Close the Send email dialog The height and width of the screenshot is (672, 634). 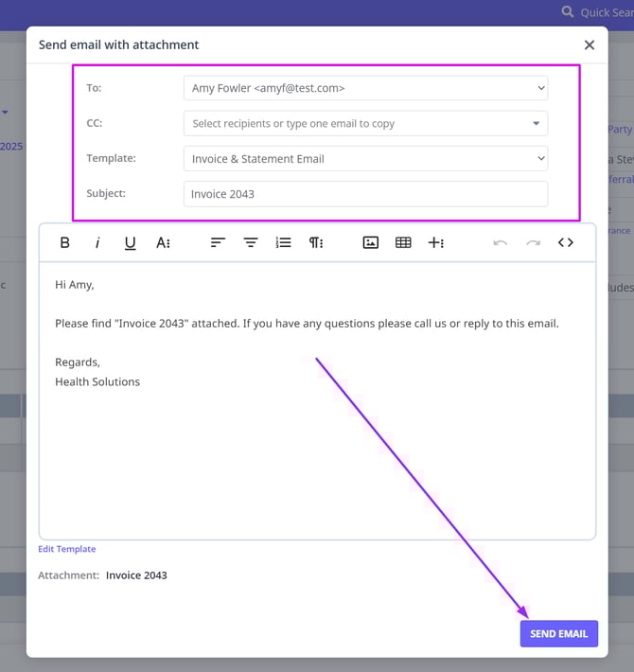pyautogui.click(x=590, y=44)
